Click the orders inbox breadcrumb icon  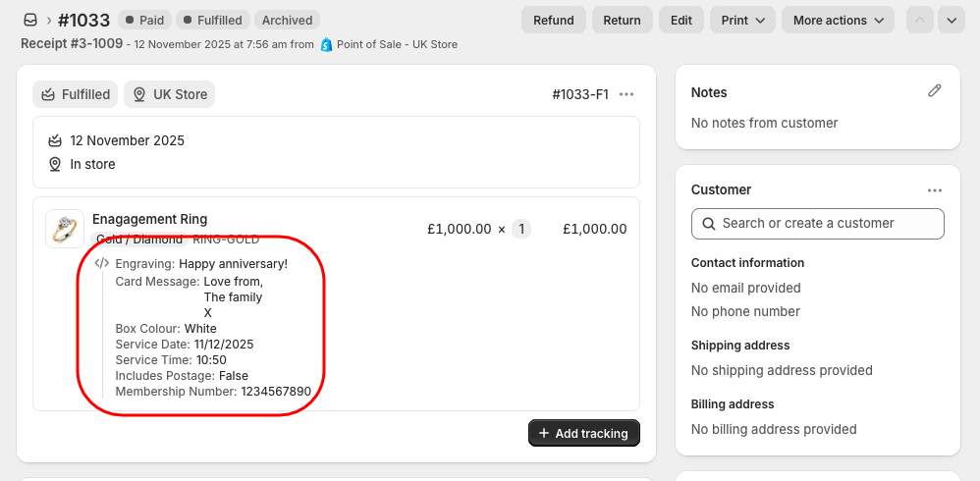30,20
